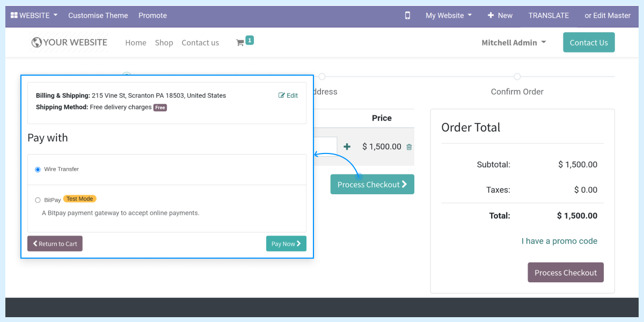Click the plus icon next to New
Screen dimensions: 644x322
[x=492, y=16]
